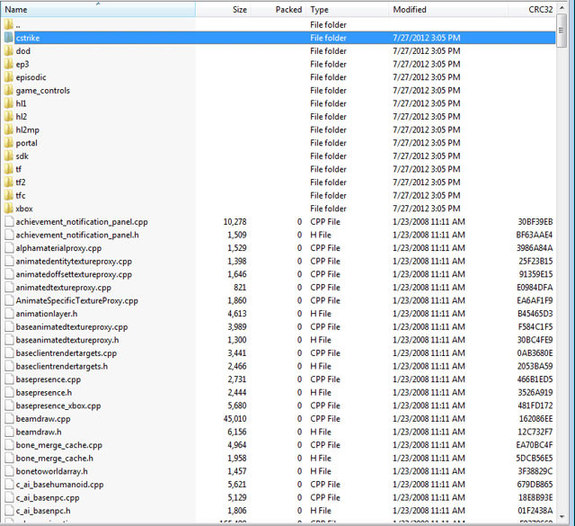575x526 pixels.
Task: Click the scrollbar down arrow
Action: [561, 516]
